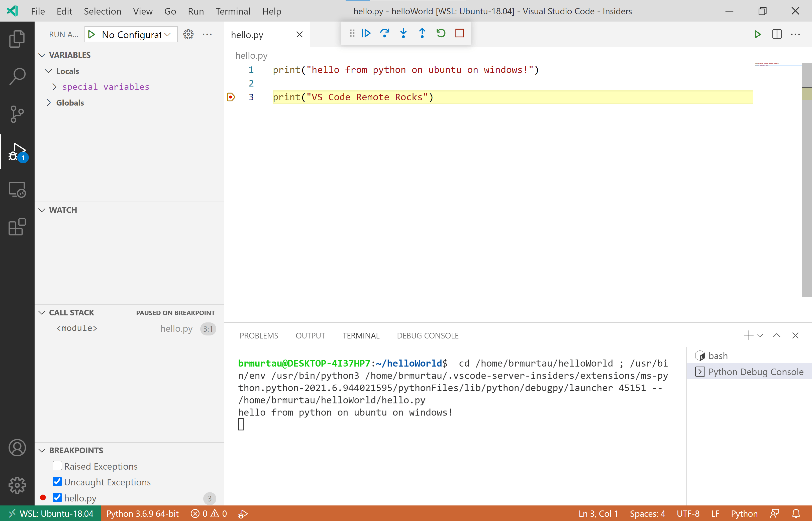Restart the debugging session
The width and height of the screenshot is (812, 521).
click(x=441, y=33)
